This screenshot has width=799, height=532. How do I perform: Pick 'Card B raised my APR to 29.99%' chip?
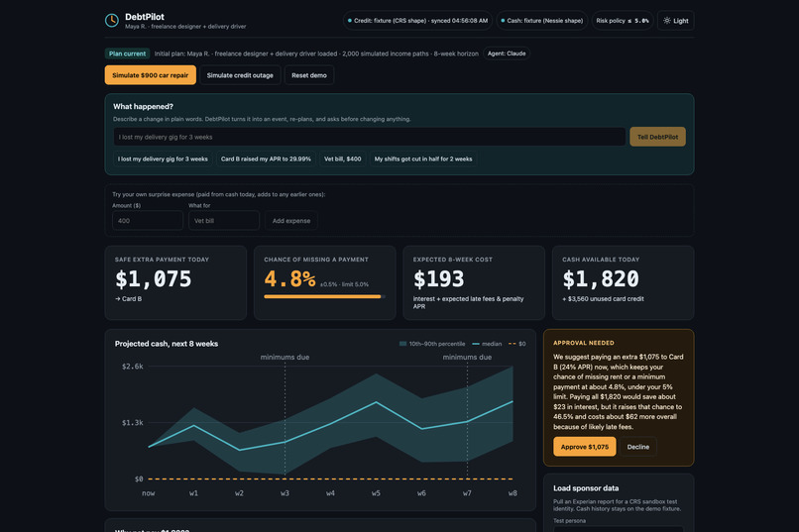click(x=266, y=159)
